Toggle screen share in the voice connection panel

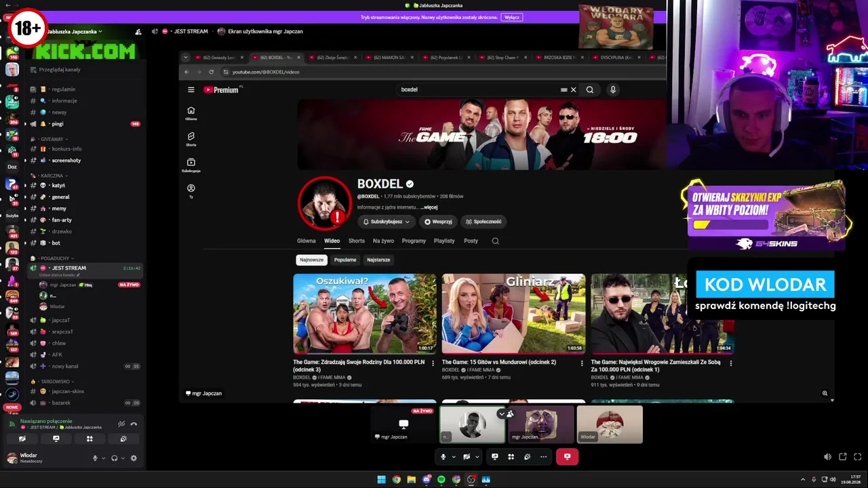pos(56,439)
